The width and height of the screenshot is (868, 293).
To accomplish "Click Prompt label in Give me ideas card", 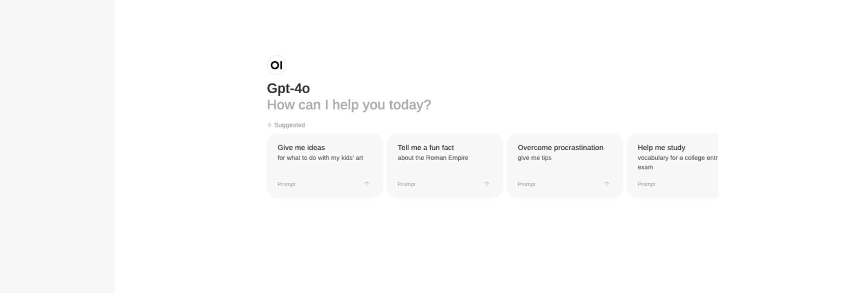I will [x=286, y=184].
